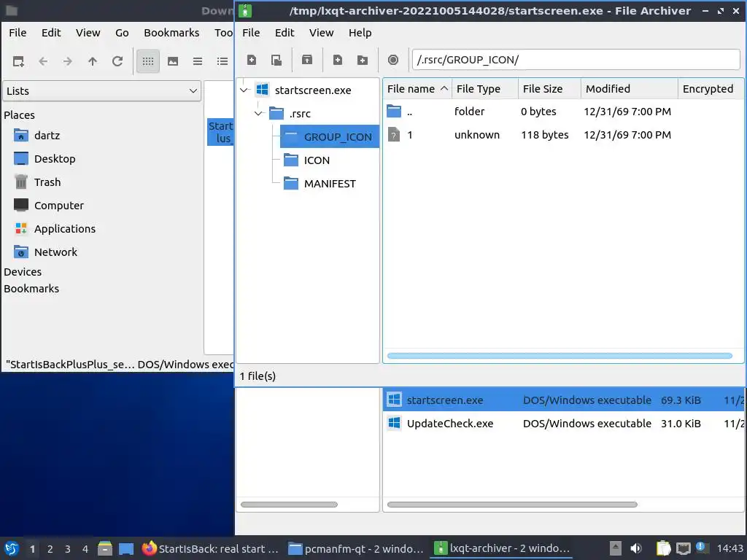Collapse startscreen.exe tree node

pos(244,90)
